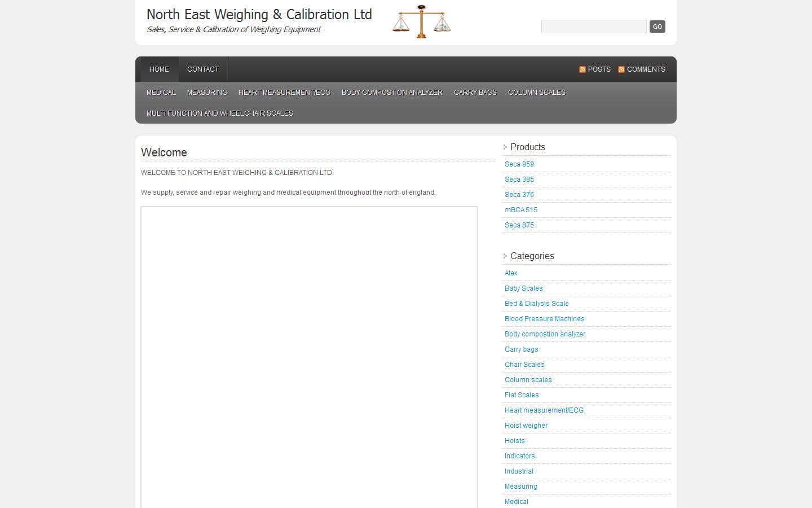The width and height of the screenshot is (812, 508).
Task: Click the North East Weighing & Calibration title
Action: point(259,15)
